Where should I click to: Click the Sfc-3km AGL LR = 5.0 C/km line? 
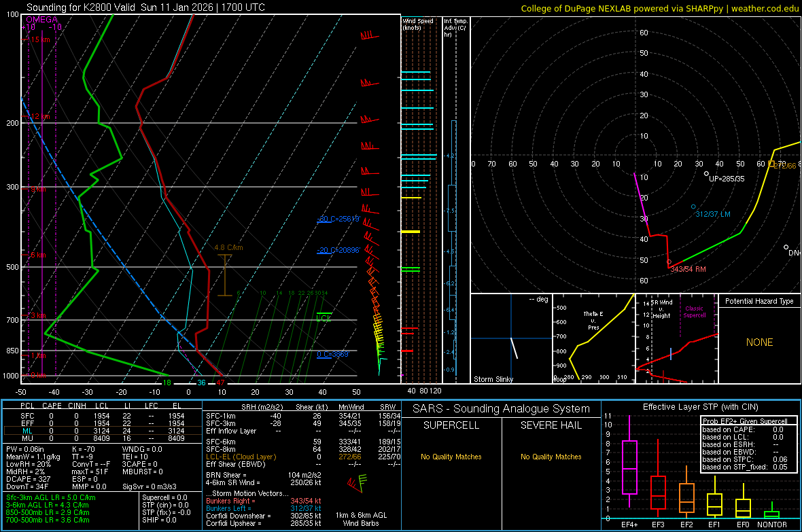tap(51, 497)
